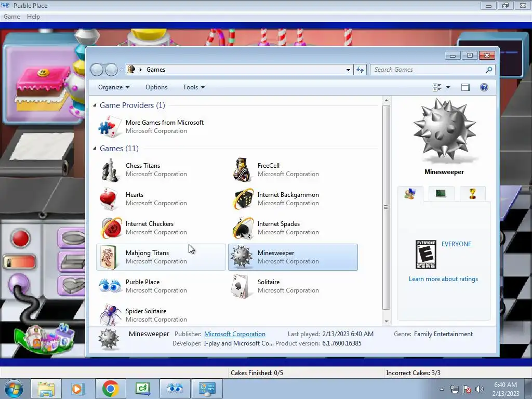Click the Purble Place taskbar button
The width and height of the screenshot is (532, 399).
point(175,389)
